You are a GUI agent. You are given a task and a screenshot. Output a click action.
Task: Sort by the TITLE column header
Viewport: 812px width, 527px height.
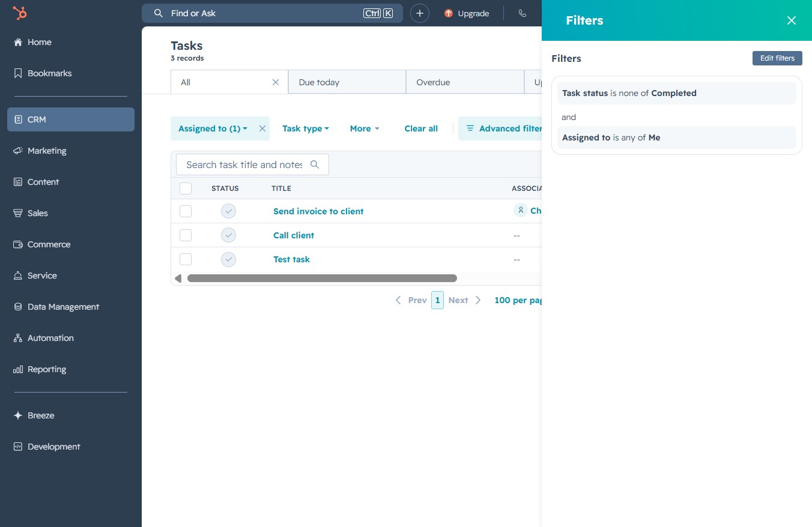pyautogui.click(x=281, y=188)
